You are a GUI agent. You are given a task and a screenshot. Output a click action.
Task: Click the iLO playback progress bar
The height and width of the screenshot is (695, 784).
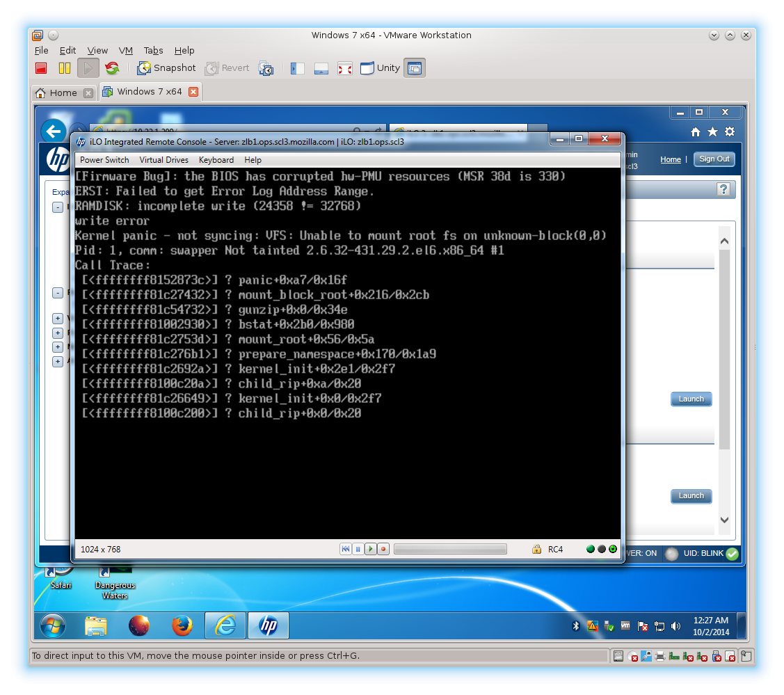tap(450, 549)
